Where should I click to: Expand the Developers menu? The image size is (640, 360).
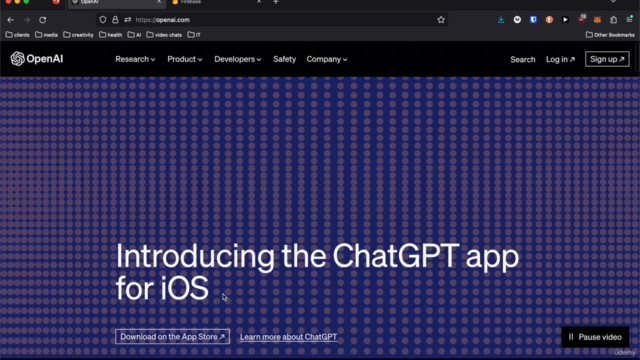click(238, 59)
